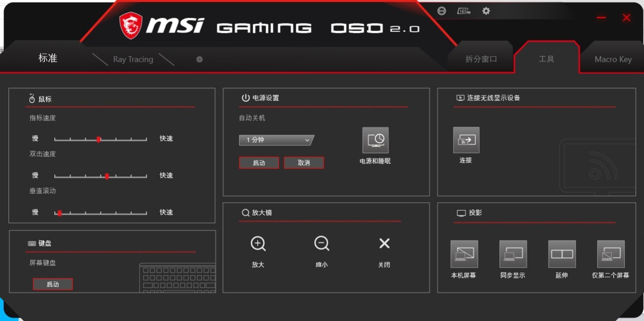Close the Gaming OSD window
This screenshot has height=321, width=644.
pos(627,18)
